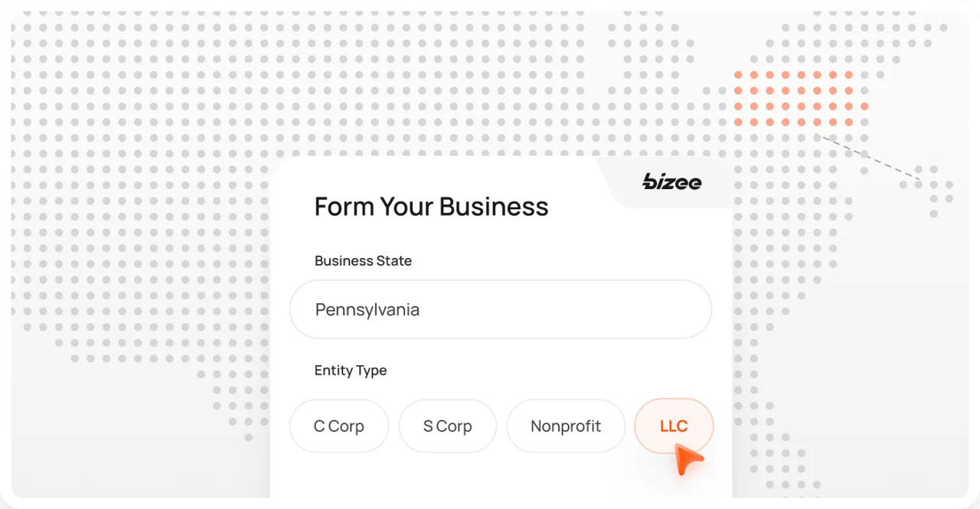This screenshot has height=509, width=980.
Task: Click the Pennsylvania text in state field
Action: [367, 310]
